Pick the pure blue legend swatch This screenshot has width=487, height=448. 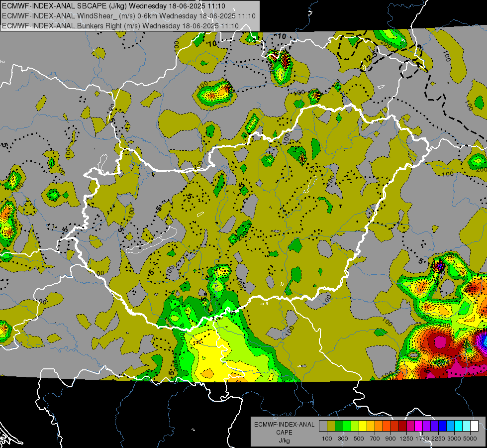pos(443,426)
